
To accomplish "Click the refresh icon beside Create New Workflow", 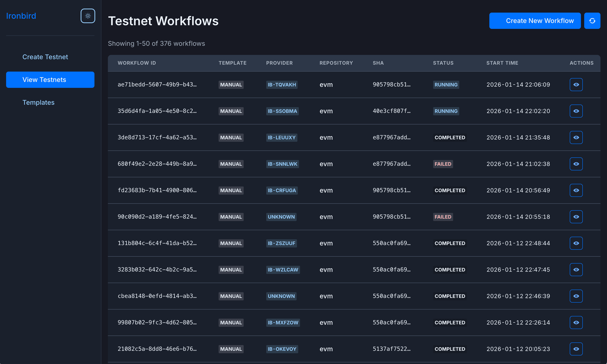I will [592, 21].
